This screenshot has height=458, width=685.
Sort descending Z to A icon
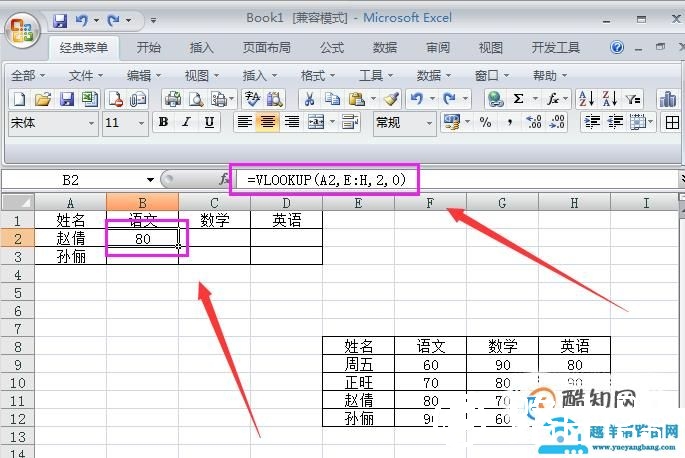pyautogui.click(x=609, y=99)
